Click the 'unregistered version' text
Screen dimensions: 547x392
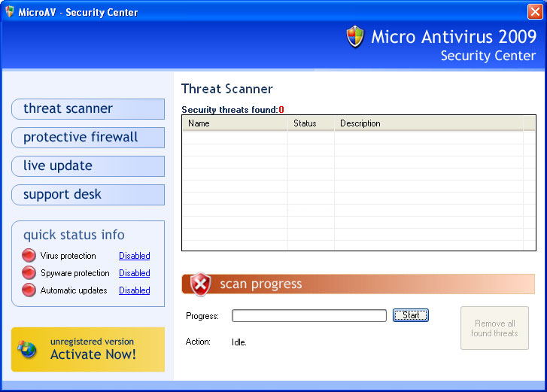tap(92, 342)
